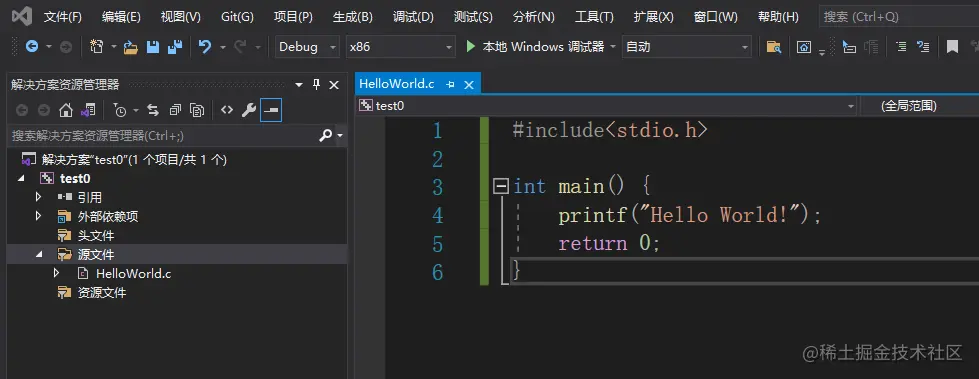Toggle the Pending Changes Filter clock icon
The width and height of the screenshot is (979, 379).
pos(120,111)
